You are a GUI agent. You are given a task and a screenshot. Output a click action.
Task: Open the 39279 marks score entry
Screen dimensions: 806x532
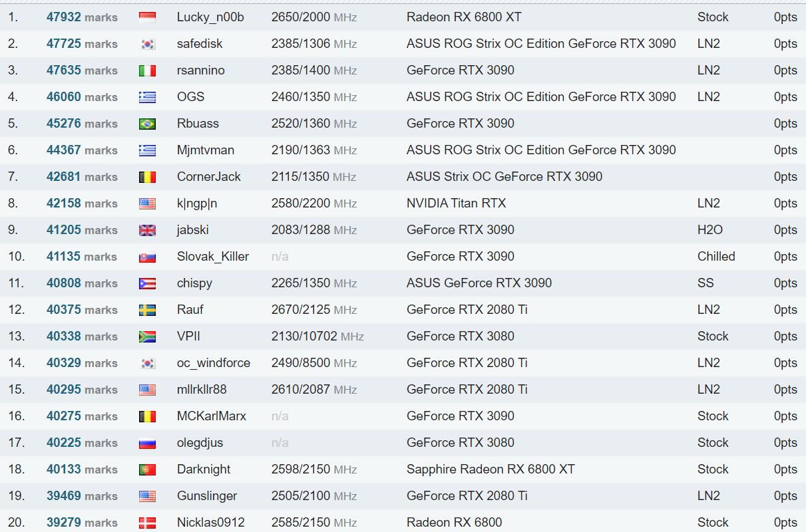coord(82,523)
